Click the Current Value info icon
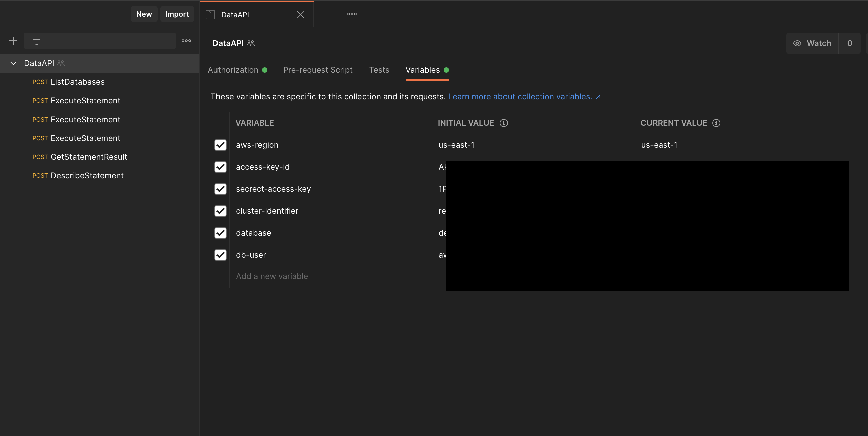 [716, 123]
